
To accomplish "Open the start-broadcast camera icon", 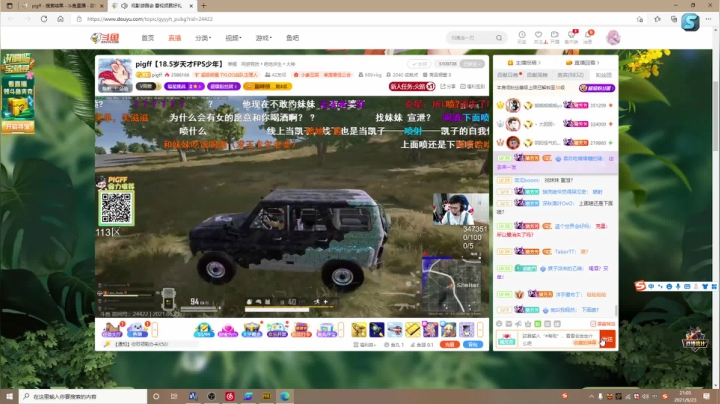I will (x=555, y=37).
